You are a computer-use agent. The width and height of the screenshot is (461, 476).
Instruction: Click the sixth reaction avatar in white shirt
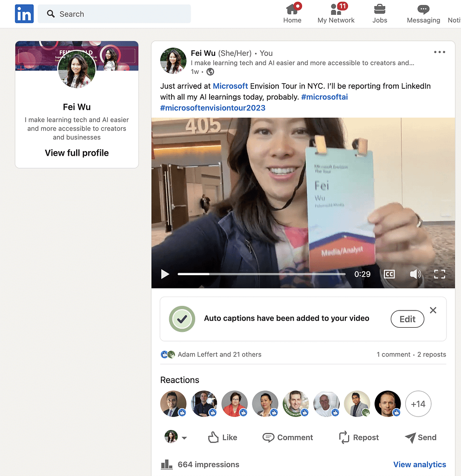pyautogui.click(x=327, y=404)
